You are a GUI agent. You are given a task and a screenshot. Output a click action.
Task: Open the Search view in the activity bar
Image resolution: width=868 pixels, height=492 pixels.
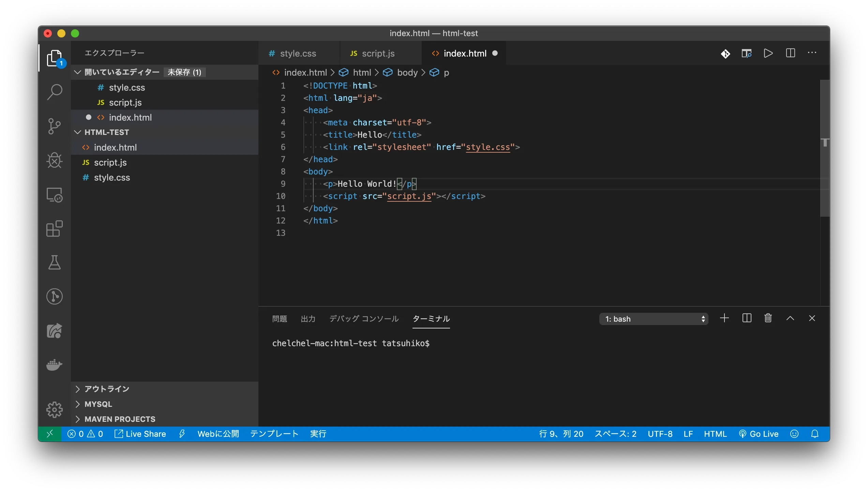point(54,92)
